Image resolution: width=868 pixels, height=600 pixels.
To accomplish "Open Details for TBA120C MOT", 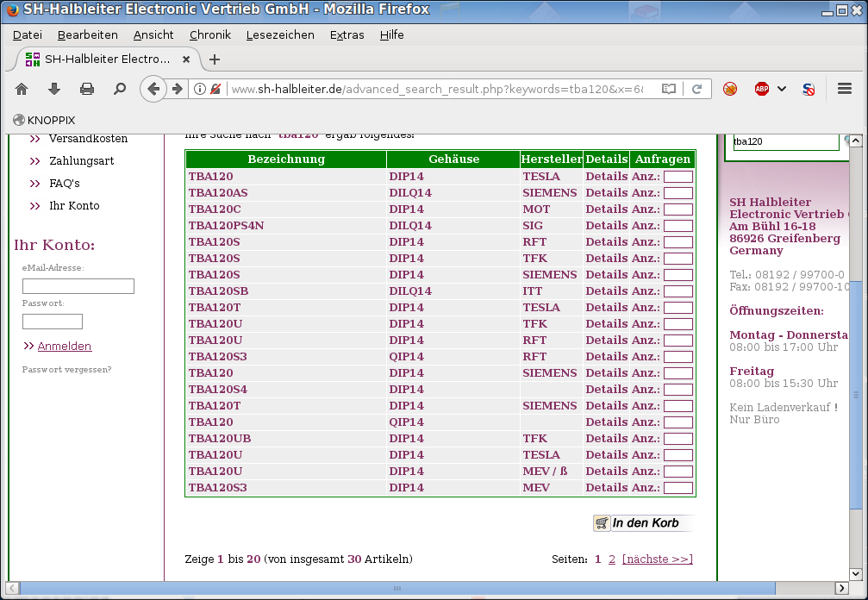I will (606, 209).
